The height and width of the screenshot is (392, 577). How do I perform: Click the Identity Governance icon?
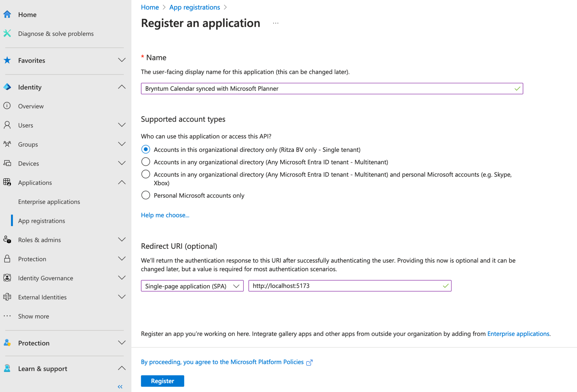pos(7,278)
